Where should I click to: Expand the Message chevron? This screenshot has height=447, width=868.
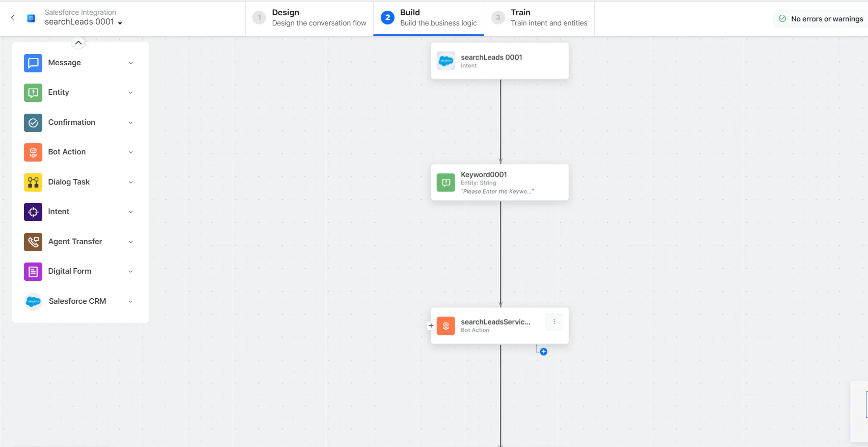click(130, 63)
